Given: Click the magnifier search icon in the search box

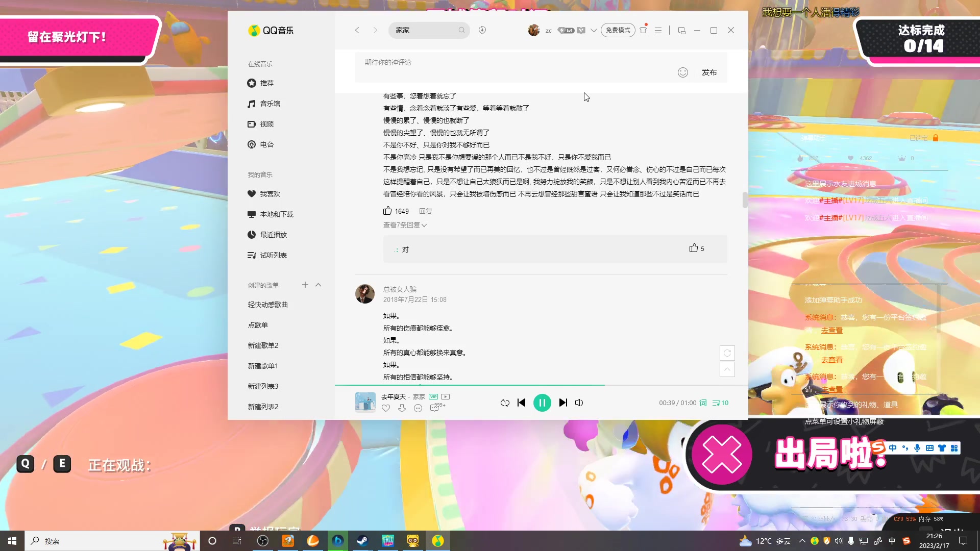Looking at the screenshot, I should [x=461, y=30].
